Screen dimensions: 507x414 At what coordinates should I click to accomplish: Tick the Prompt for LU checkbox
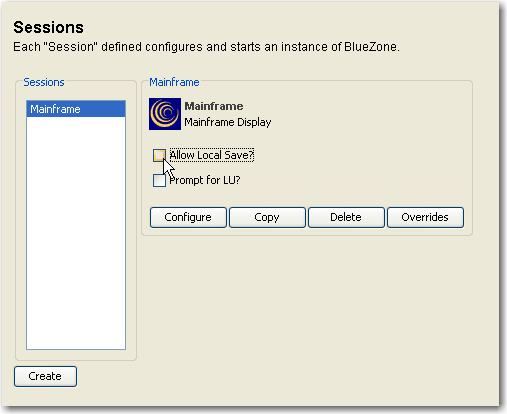(x=159, y=181)
